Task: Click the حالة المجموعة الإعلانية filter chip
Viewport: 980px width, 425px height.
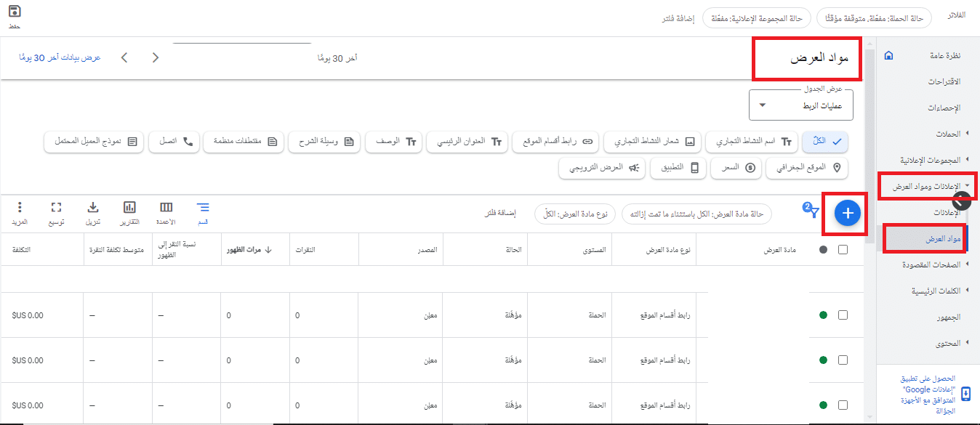Action: (x=758, y=18)
